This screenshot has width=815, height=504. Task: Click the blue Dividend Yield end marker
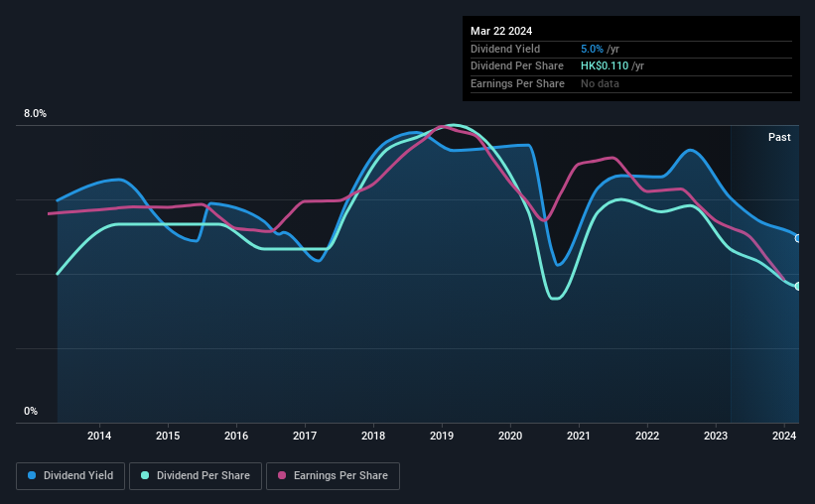pyautogui.click(x=798, y=238)
